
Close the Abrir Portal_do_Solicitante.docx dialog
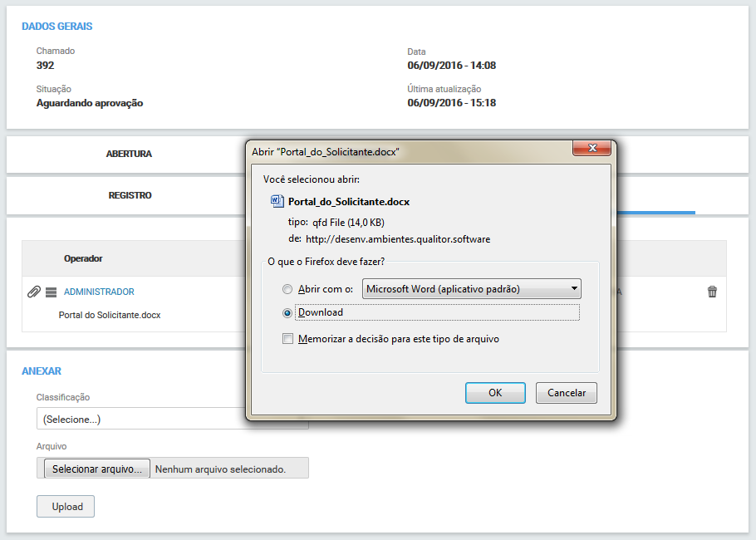592,149
